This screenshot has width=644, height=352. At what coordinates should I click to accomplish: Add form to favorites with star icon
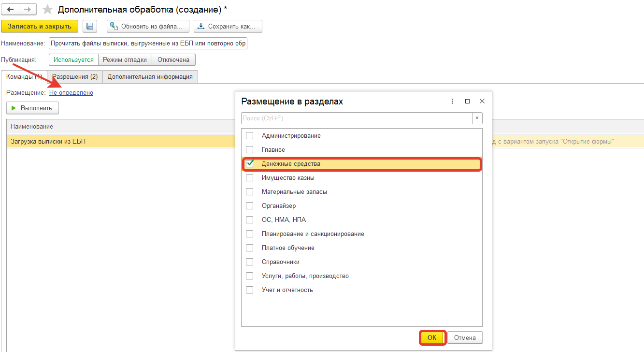[47, 10]
